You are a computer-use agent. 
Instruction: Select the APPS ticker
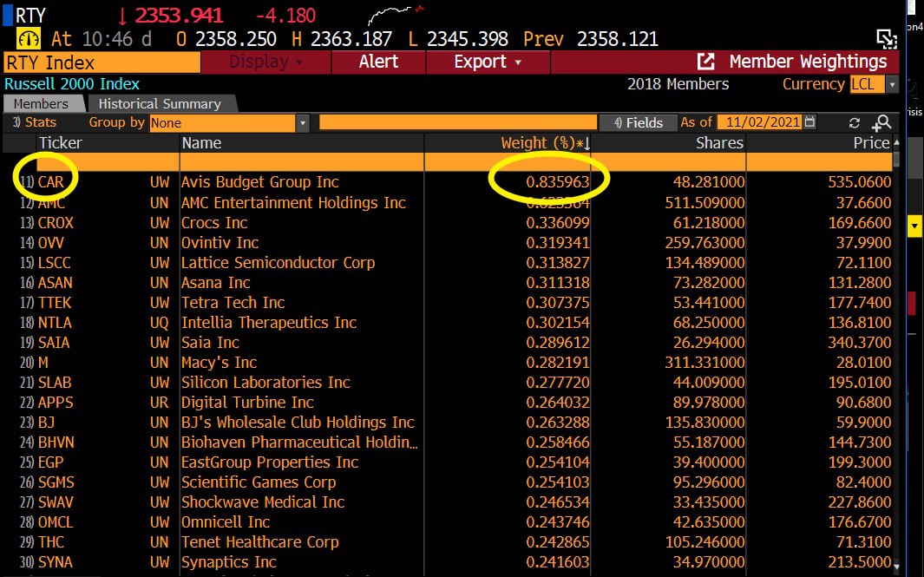click(56, 403)
